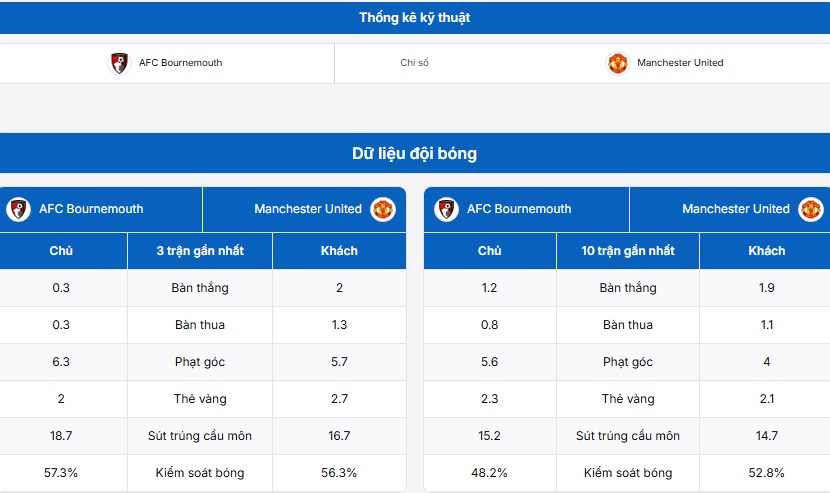
Task: Click Manchester United crest in 10-match table header
Action: click(x=811, y=209)
